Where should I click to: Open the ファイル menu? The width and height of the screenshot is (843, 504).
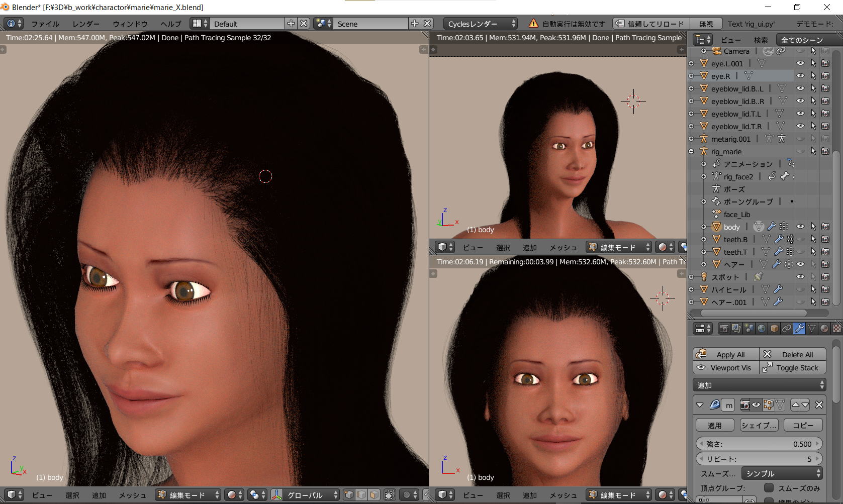45,24
